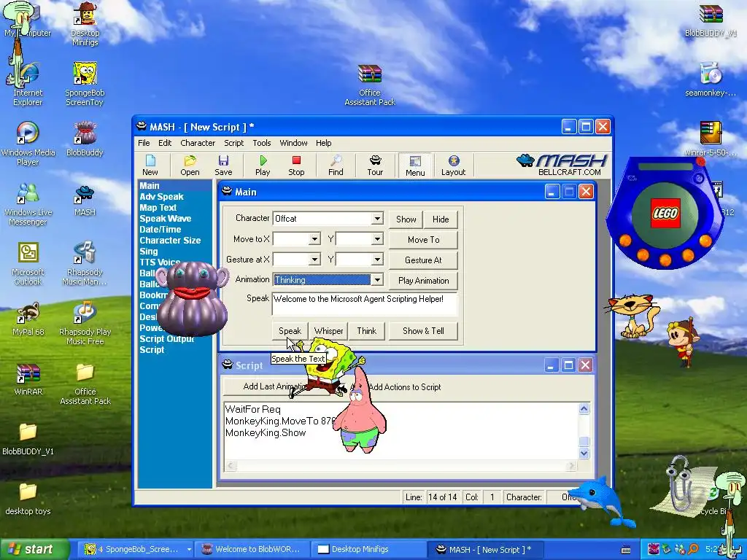Select the Office Assistant Pack folder icon

point(85,384)
